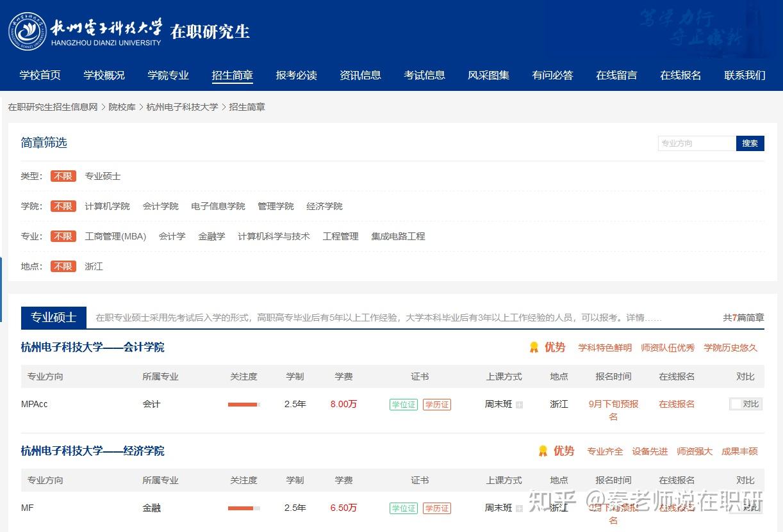Filter 类型 by 专业硕士

click(103, 176)
